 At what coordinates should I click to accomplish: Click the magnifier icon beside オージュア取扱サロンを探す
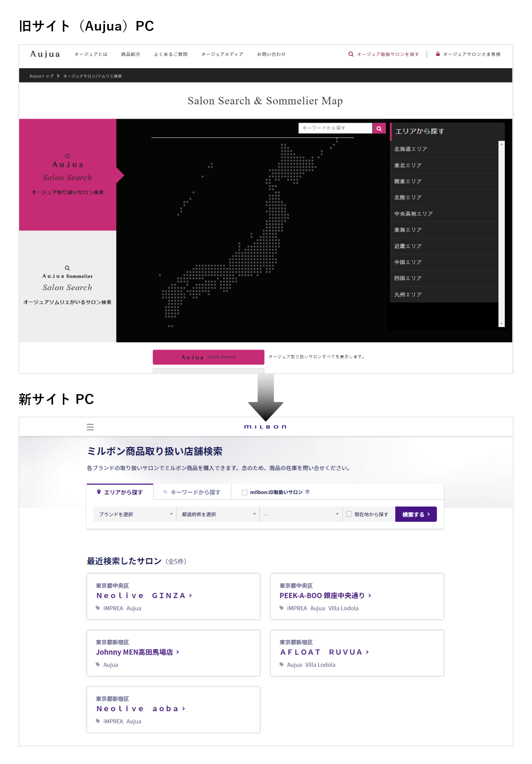coord(351,54)
